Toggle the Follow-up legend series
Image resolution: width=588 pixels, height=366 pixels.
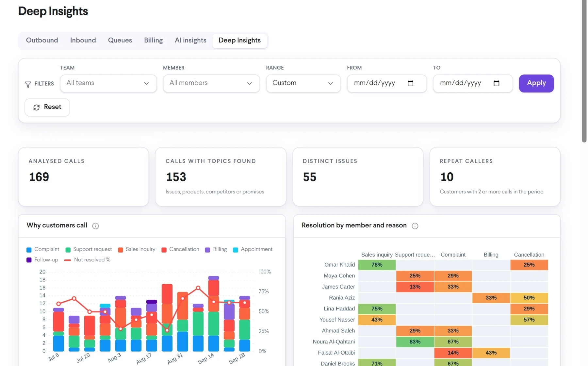(x=42, y=260)
